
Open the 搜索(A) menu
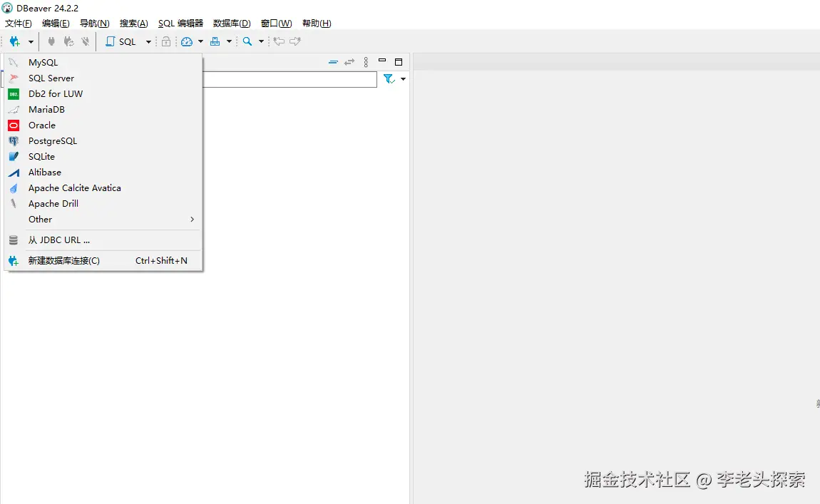point(134,24)
